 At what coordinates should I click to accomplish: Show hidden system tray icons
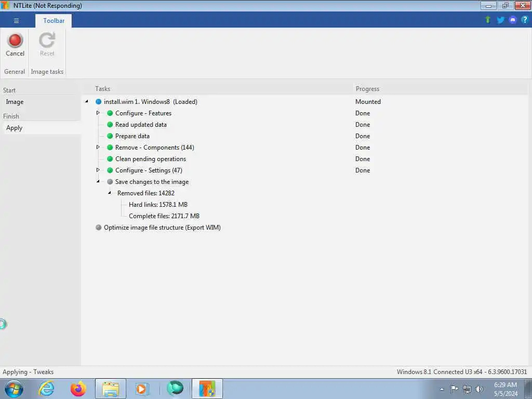tap(442, 389)
